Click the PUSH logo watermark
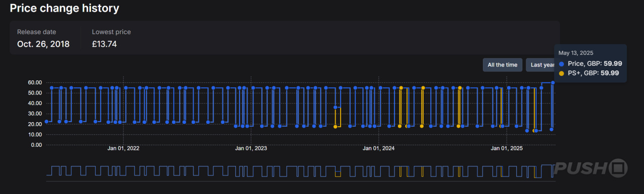 tap(591, 168)
